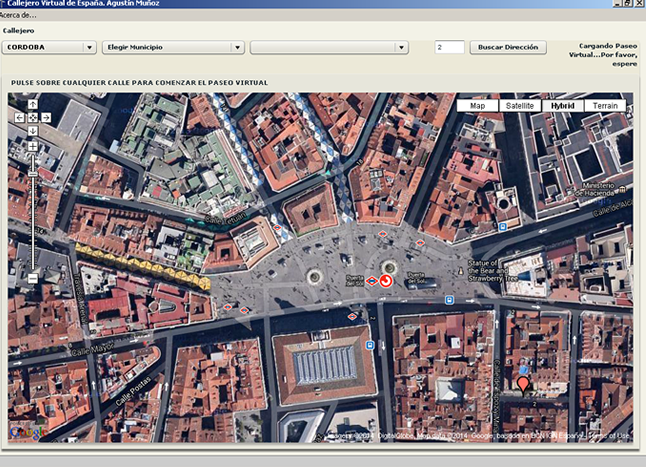Click the Callejero heading text
The image size is (648, 467).
(19, 31)
